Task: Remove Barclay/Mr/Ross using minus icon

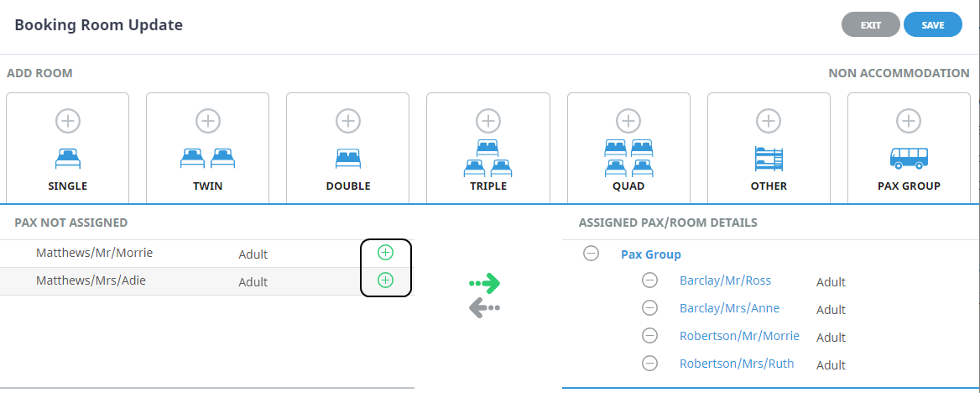Action: tap(649, 280)
